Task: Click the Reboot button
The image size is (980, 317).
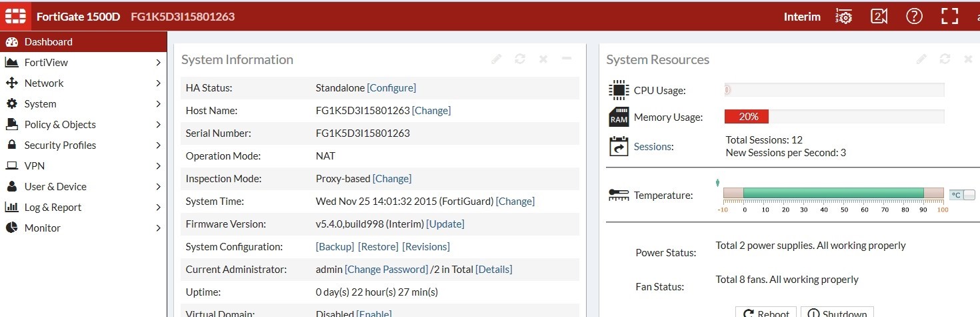Action: tap(765, 312)
